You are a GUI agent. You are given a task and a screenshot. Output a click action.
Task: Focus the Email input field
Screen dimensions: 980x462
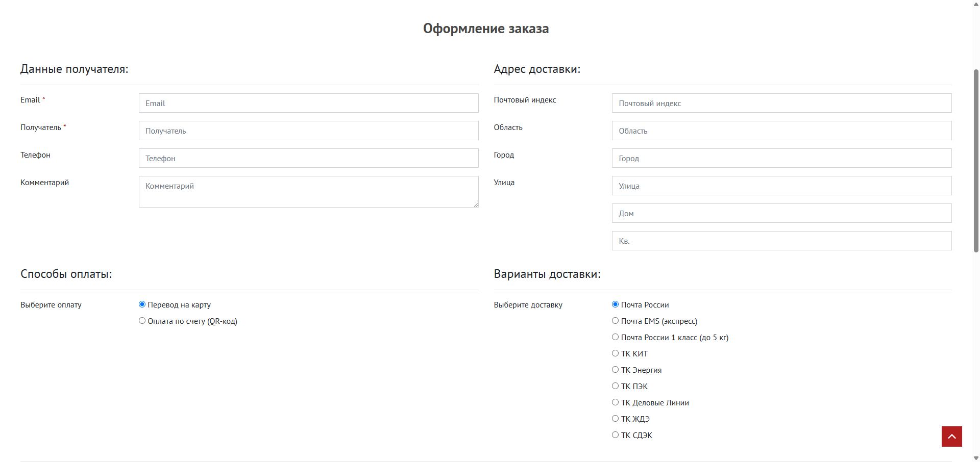click(308, 103)
